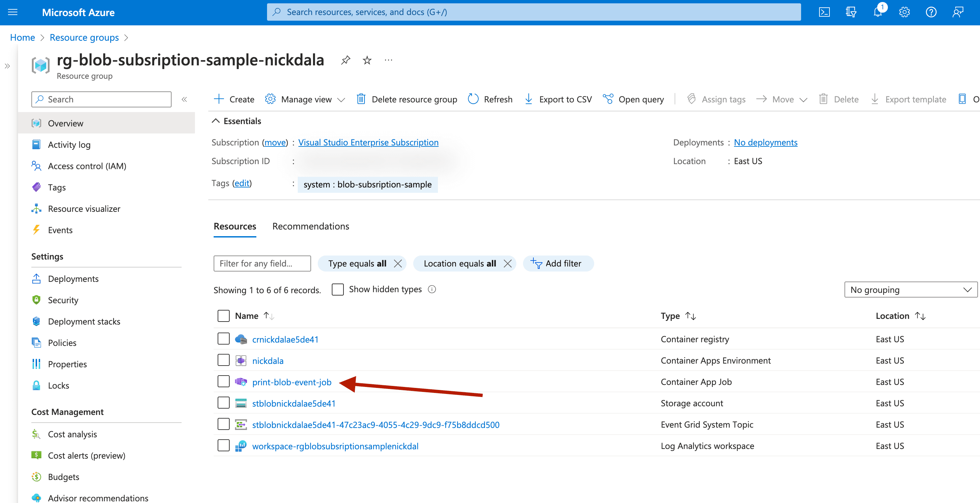This screenshot has height=503, width=980.
Task: Remove the Location equals all filter
Action: pyautogui.click(x=507, y=264)
